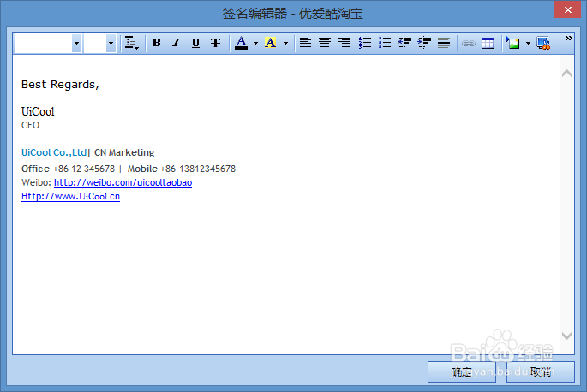Click the 'Office +86 12 345678' text
This screenshot has width=587, height=392.
(x=69, y=169)
